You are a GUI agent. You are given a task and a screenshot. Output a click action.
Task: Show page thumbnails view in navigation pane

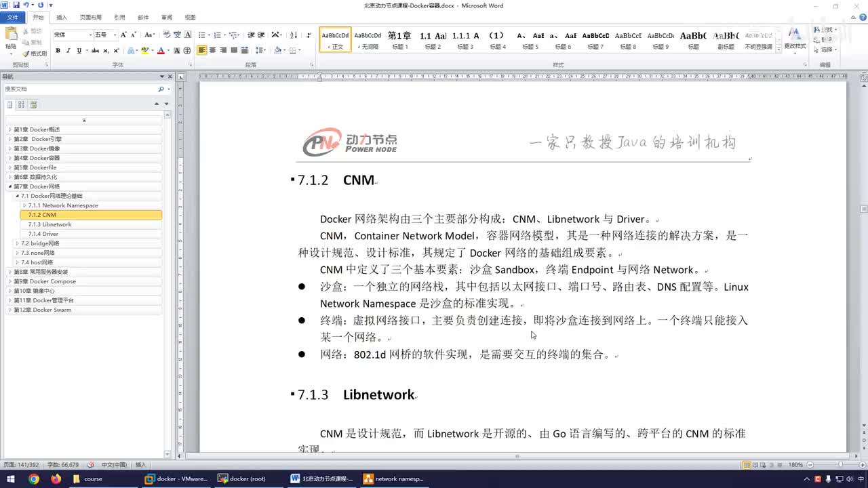coord(22,104)
